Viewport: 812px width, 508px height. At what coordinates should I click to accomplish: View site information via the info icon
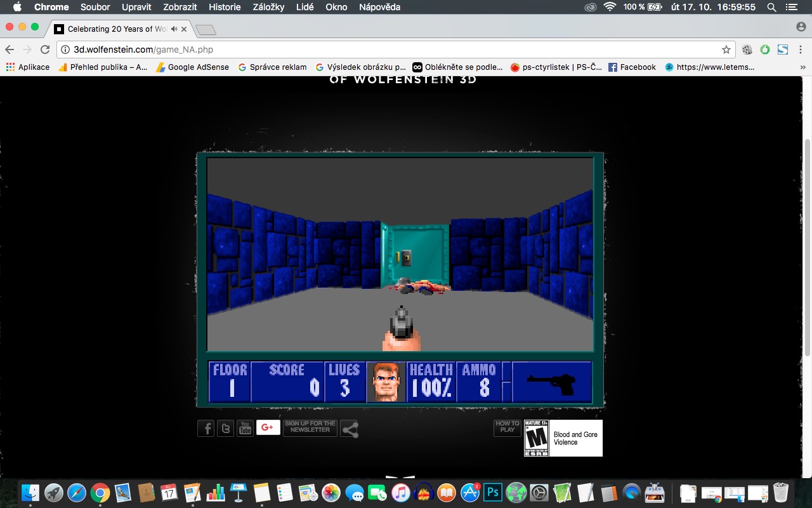click(65, 50)
